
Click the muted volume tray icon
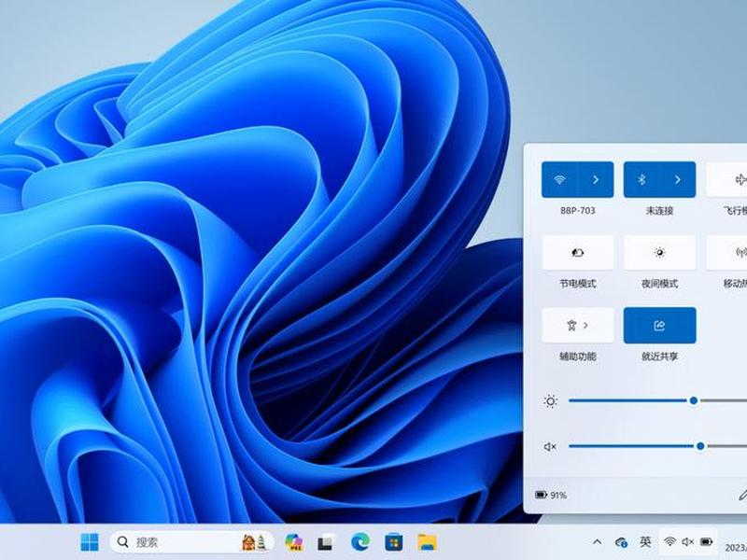pos(687,541)
